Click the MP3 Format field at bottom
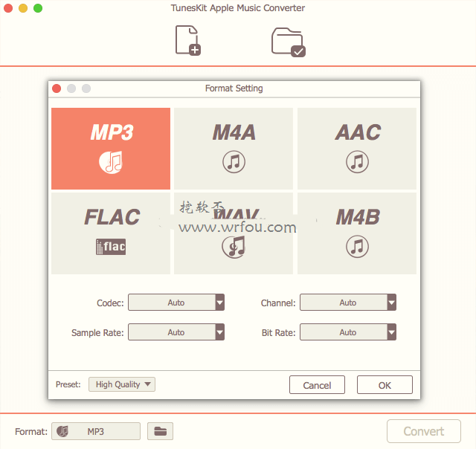The width and height of the screenshot is (476, 449). (95, 431)
